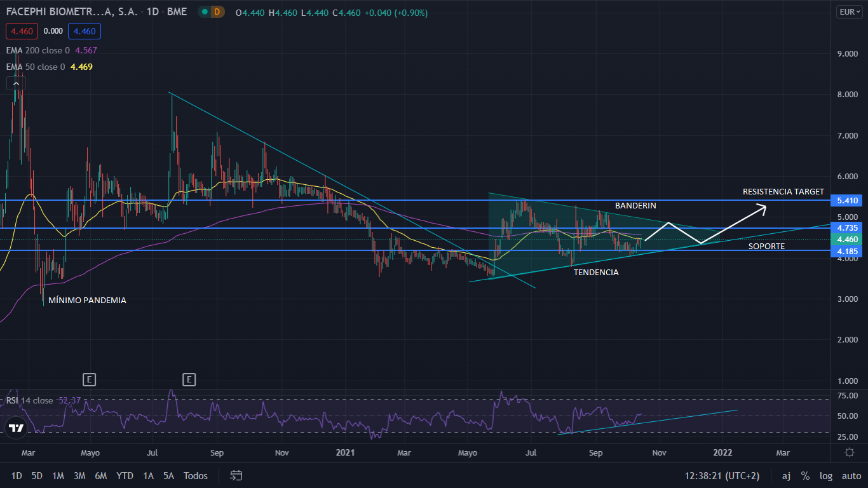Toggle auto scale mode

[x=851, y=475]
